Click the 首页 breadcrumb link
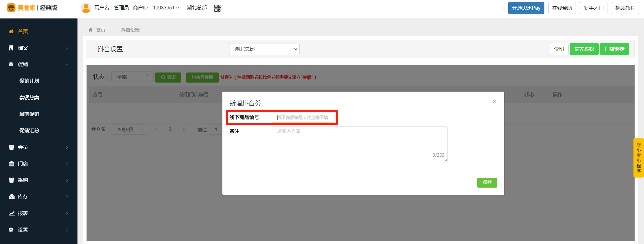This screenshot has width=644, height=244. point(101,30)
